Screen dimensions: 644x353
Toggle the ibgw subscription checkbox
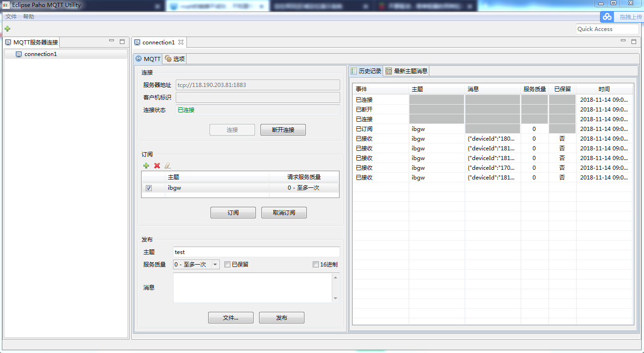tap(149, 188)
